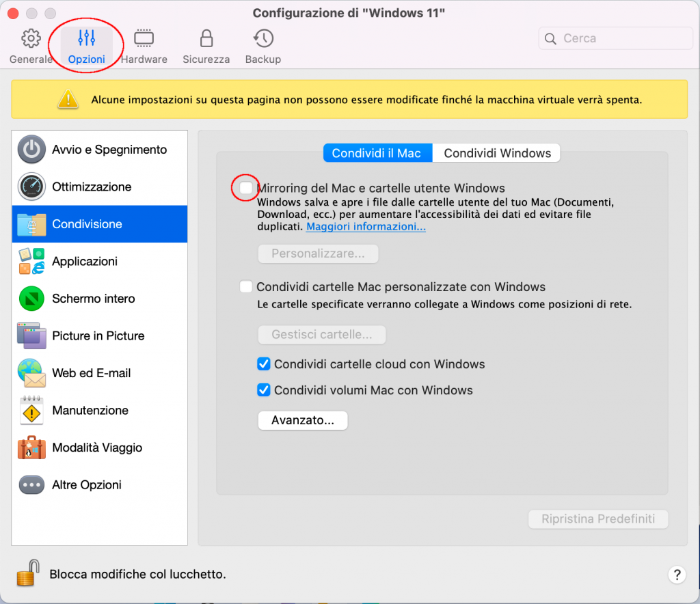Viewport: 700px width, 604px height.
Task: Select the Opzioni sliders icon
Action: [86, 38]
